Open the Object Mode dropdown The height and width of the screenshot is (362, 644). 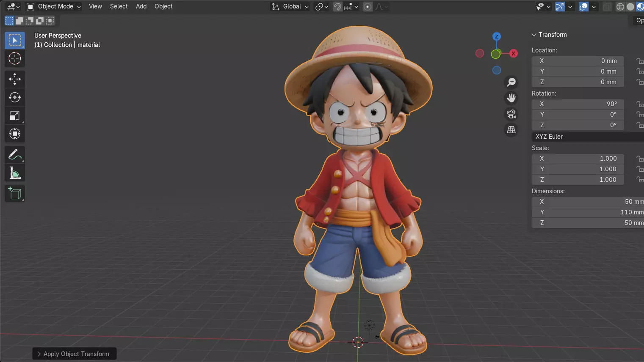point(53,6)
